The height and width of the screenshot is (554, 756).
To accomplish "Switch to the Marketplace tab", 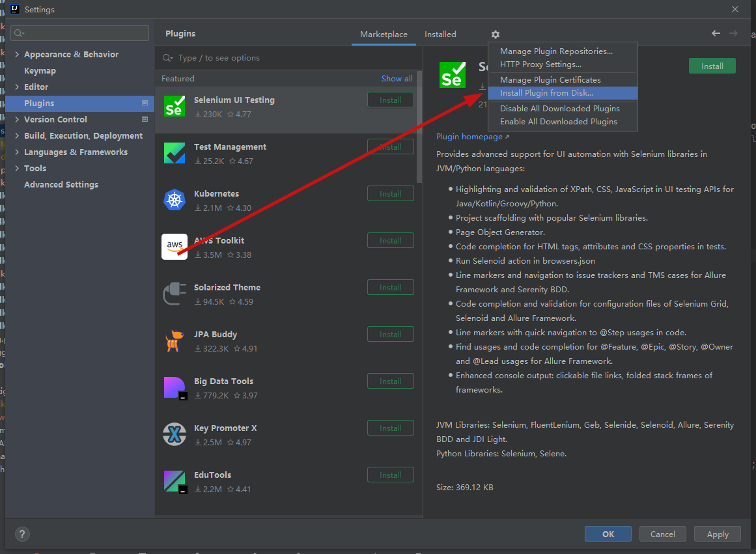I will pos(384,35).
